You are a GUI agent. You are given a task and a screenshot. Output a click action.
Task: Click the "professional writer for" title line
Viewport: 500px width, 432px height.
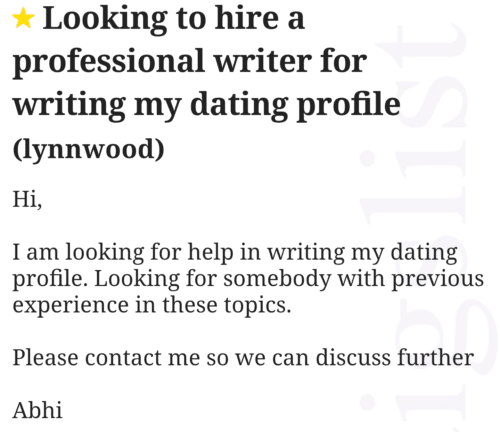[x=190, y=62]
